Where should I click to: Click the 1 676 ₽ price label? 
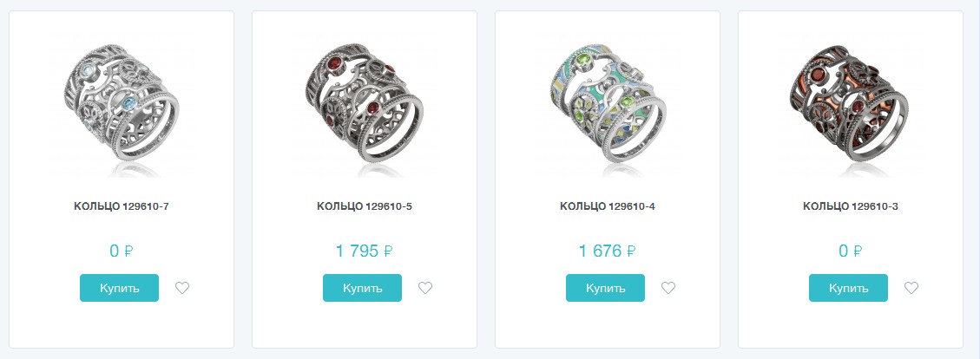pos(607,251)
